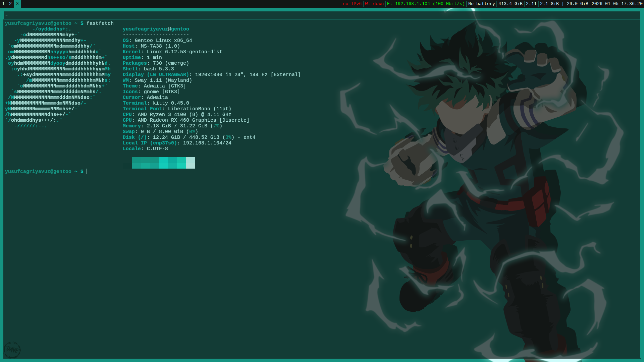Screen dimensions: 644x362
Task: Click the "Display (LG ULTRAGEAR)" line
Action: point(212,75)
